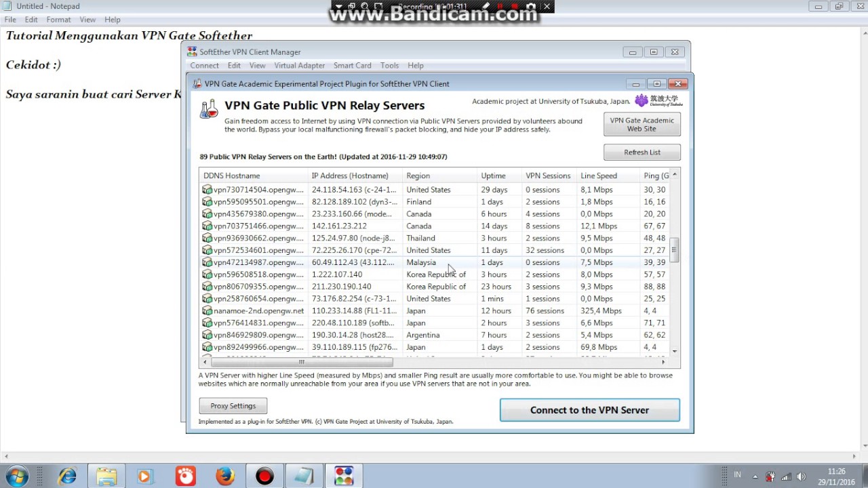868x488 pixels.
Task: Click server icon for vpn846929809 row
Action: click(208, 335)
